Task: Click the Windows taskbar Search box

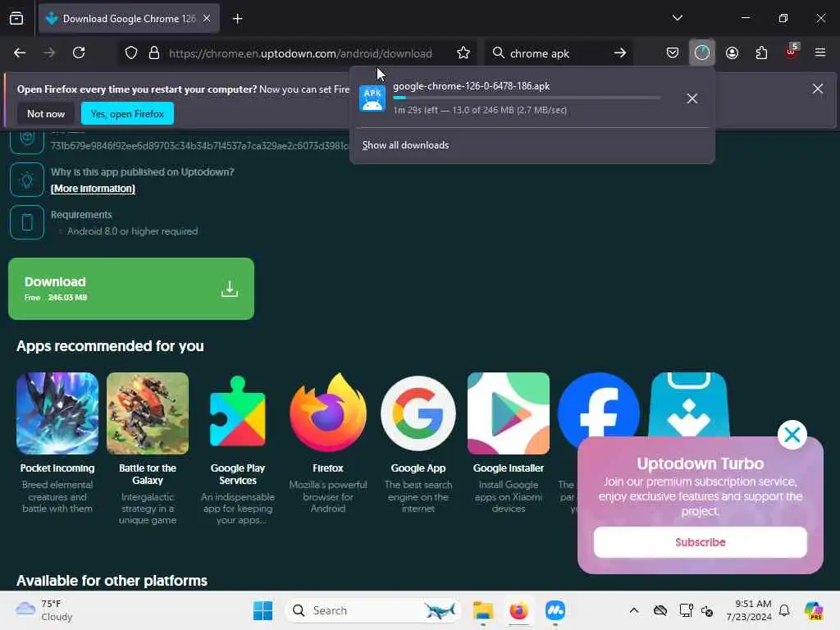Action: pyautogui.click(x=373, y=610)
